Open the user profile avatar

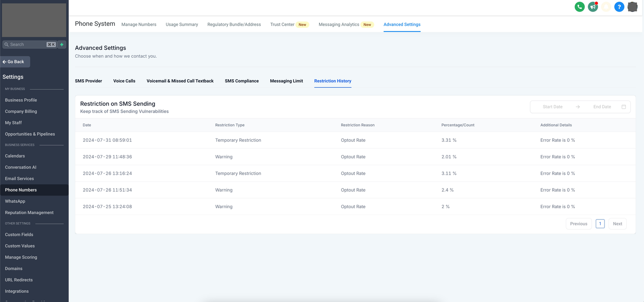tap(632, 7)
